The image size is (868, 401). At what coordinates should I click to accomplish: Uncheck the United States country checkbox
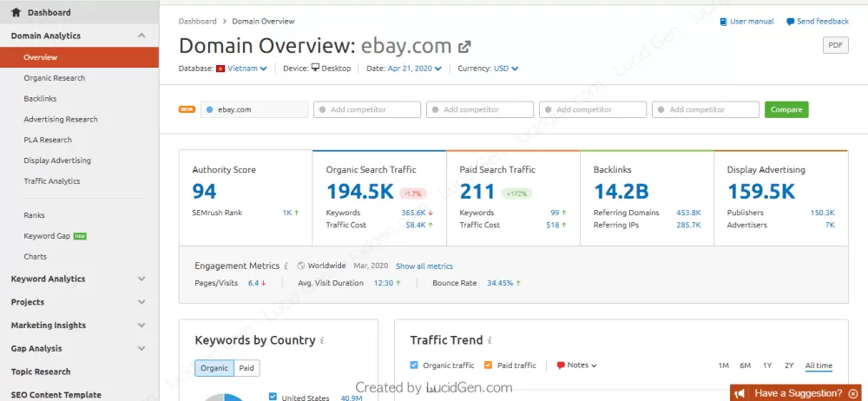(x=273, y=397)
